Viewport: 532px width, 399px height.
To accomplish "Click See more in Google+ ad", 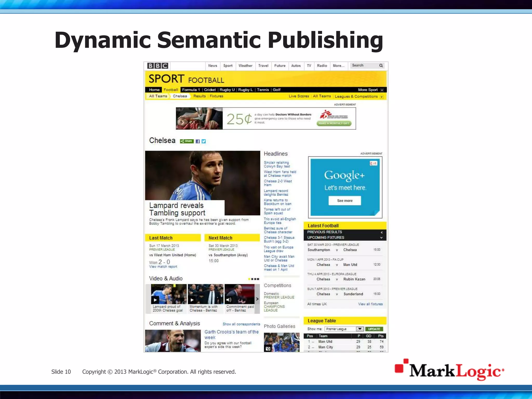I will 345,201.
